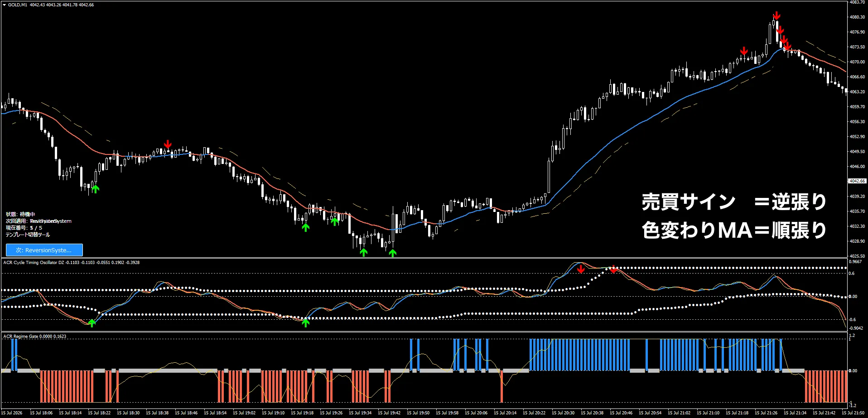
Task: Click the 4080.30 level on price scale
Action: coord(857,17)
